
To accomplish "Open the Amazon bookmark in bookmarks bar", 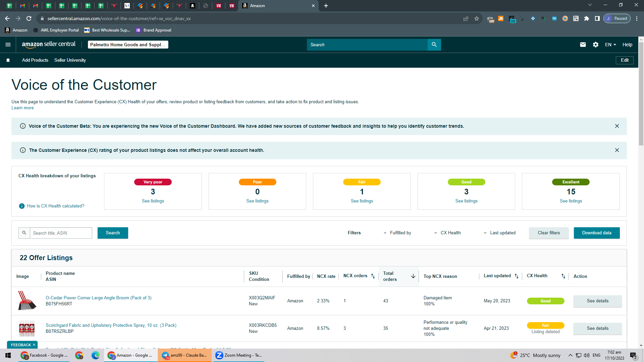I will click(16, 30).
